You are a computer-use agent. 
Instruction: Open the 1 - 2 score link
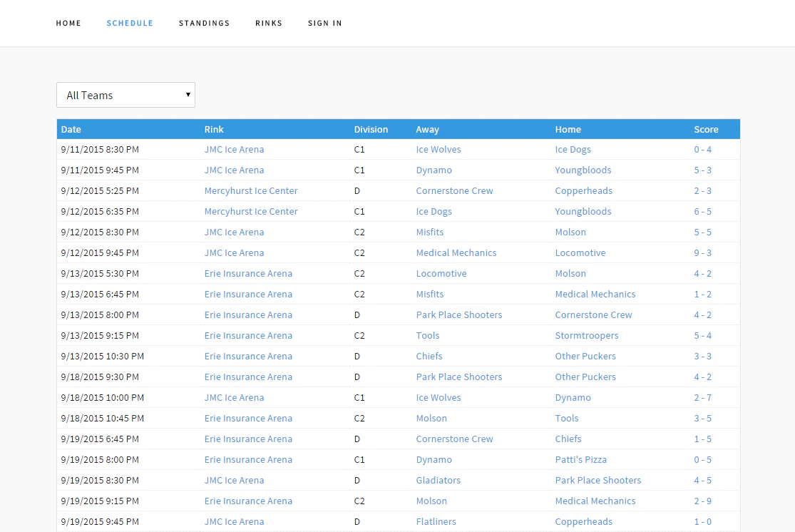[x=703, y=294]
